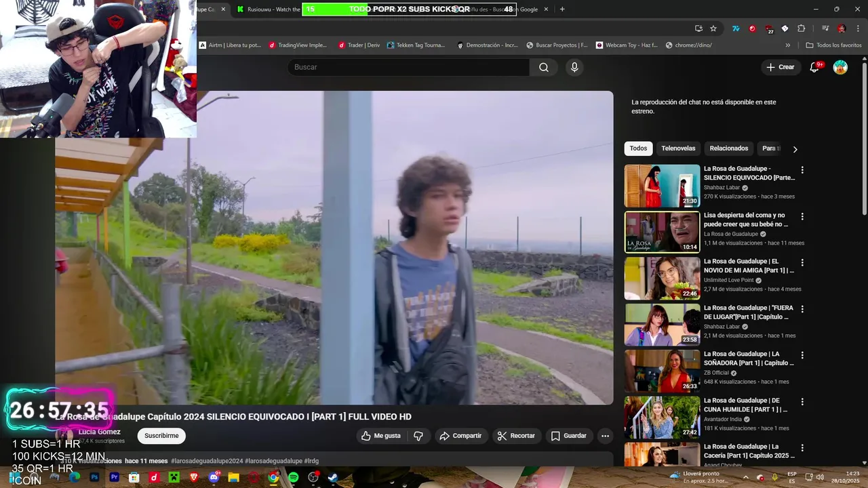Open the white dice-shaped extension icon
The height and width of the screenshot is (488, 868).
[x=785, y=28]
